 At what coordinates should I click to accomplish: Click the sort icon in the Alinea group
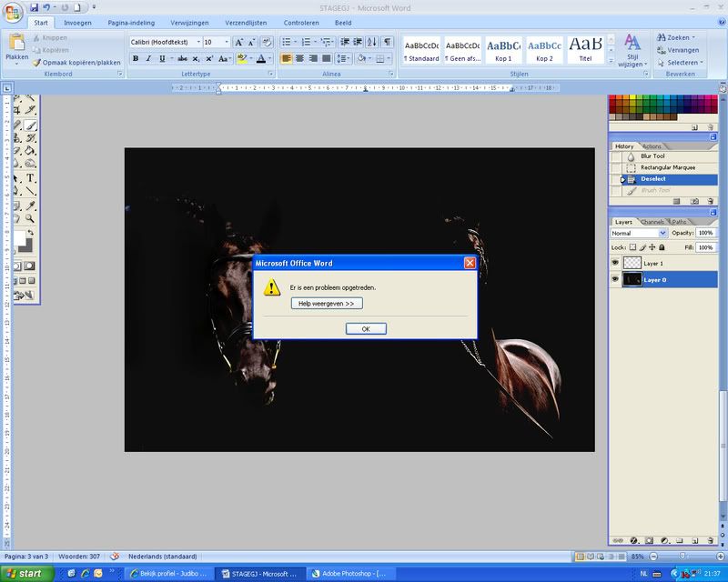(372, 42)
